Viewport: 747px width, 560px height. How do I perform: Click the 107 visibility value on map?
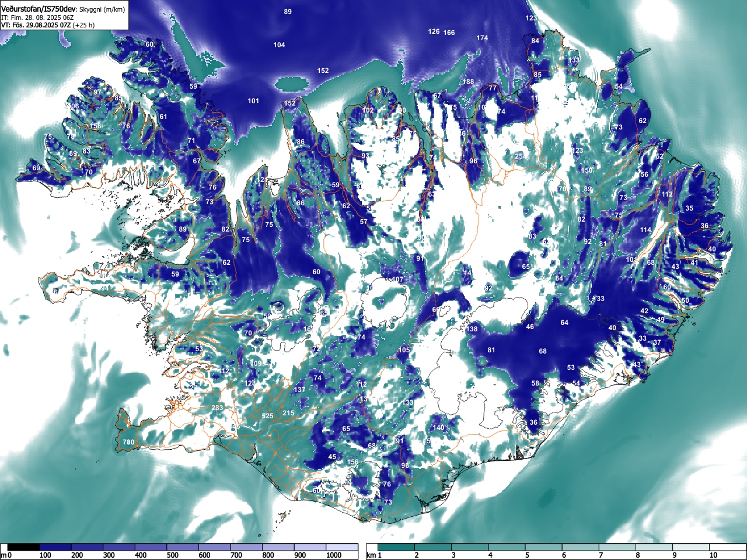point(398,279)
